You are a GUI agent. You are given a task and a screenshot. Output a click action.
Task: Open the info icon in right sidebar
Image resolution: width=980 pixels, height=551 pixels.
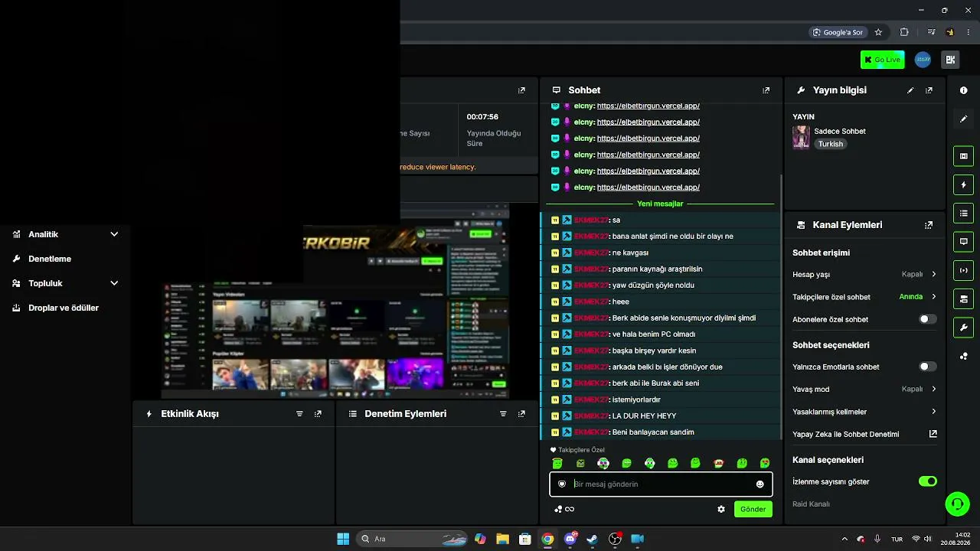[x=963, y=90]
